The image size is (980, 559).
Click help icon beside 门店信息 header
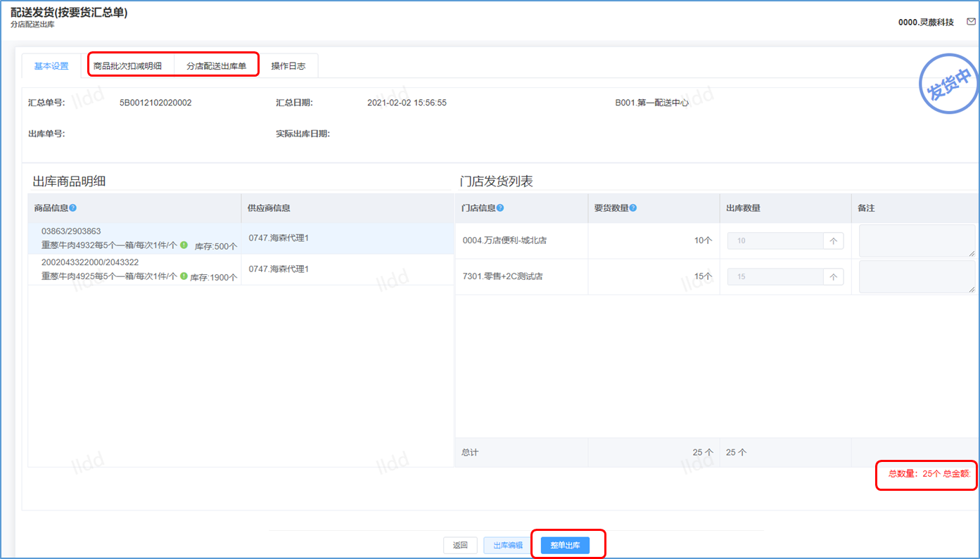point(500,208)
